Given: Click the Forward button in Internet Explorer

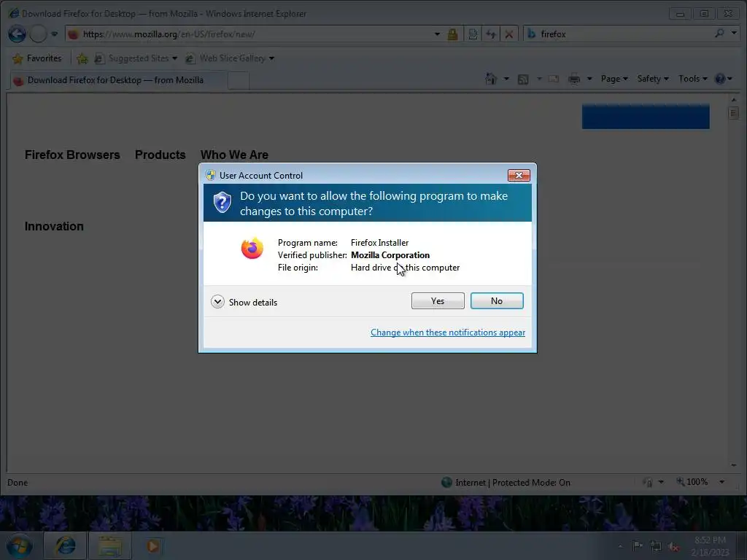Looking at the screenshot, I should (38, 34).
